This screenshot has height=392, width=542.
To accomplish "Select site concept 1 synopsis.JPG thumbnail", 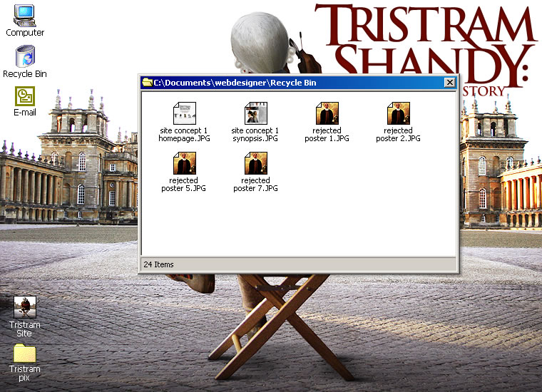I will [256, 113].
